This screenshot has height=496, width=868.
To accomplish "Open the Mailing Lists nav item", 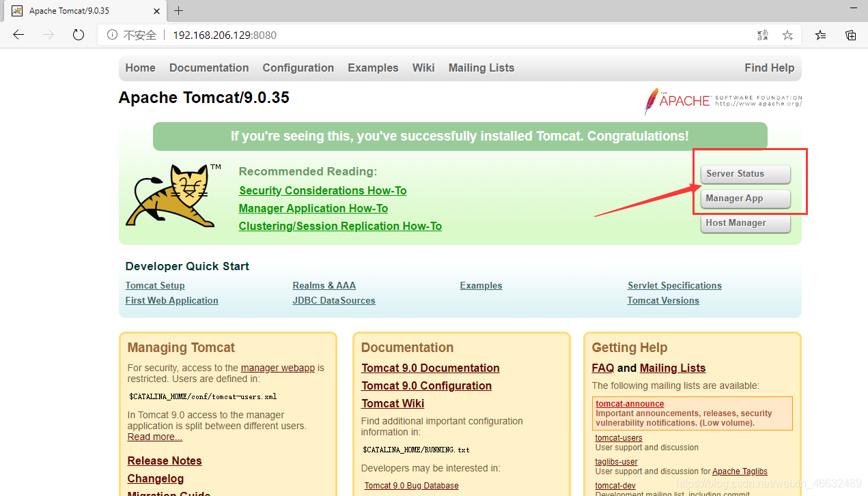I will (481, 68).
